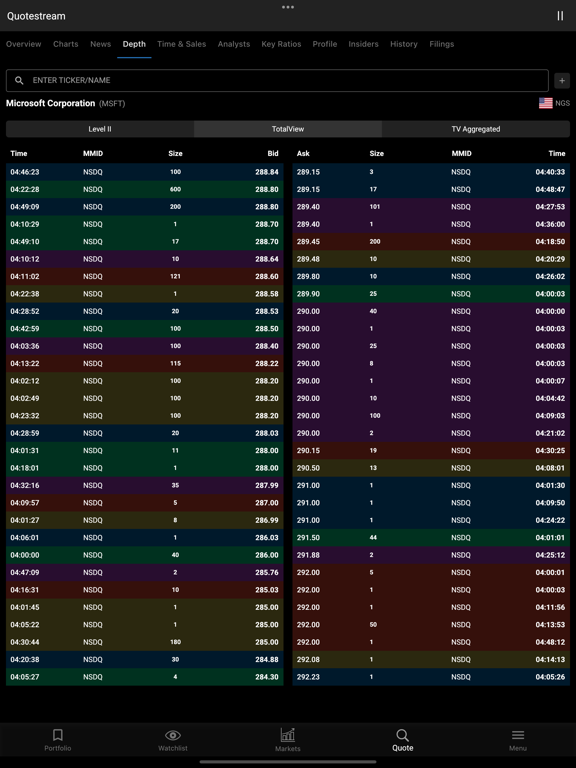
Task: Focus the Enter Ticker/Name field
Action: pos(277,80)
